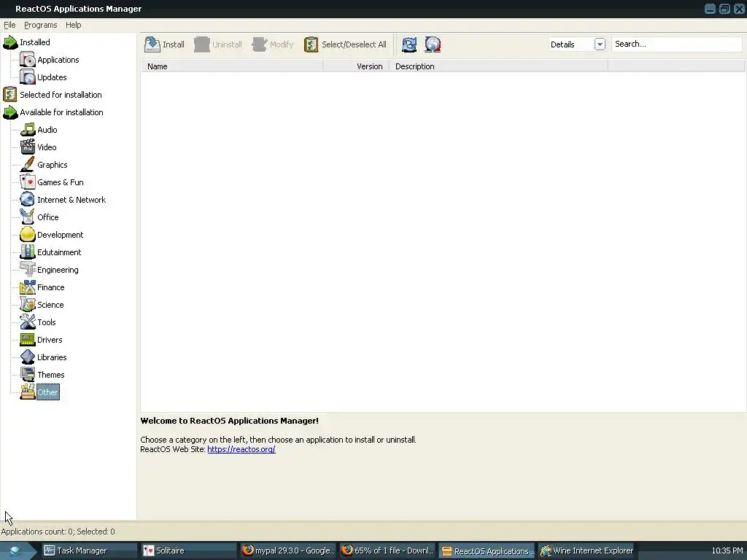Open the Engineering category icon
747x560 pixels.
pyautogui.click(x=28, y=270)
